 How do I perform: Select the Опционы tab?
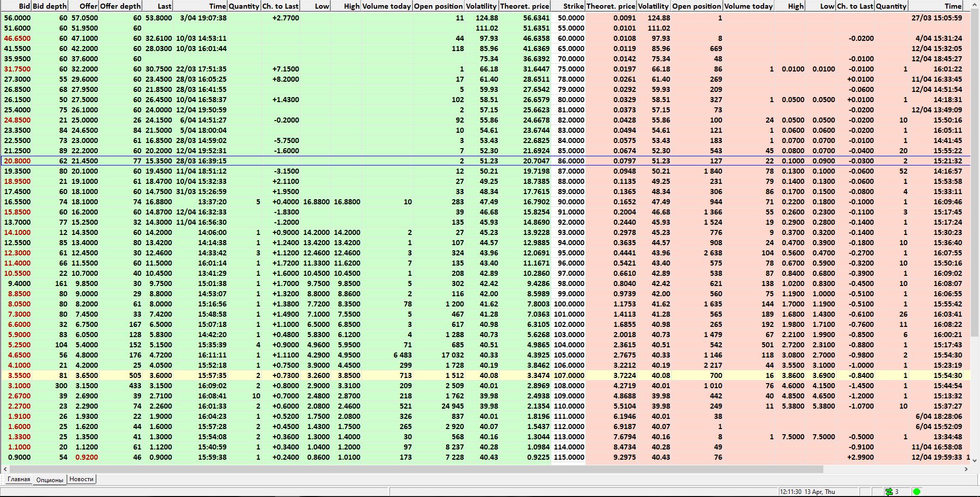[50, 480]
